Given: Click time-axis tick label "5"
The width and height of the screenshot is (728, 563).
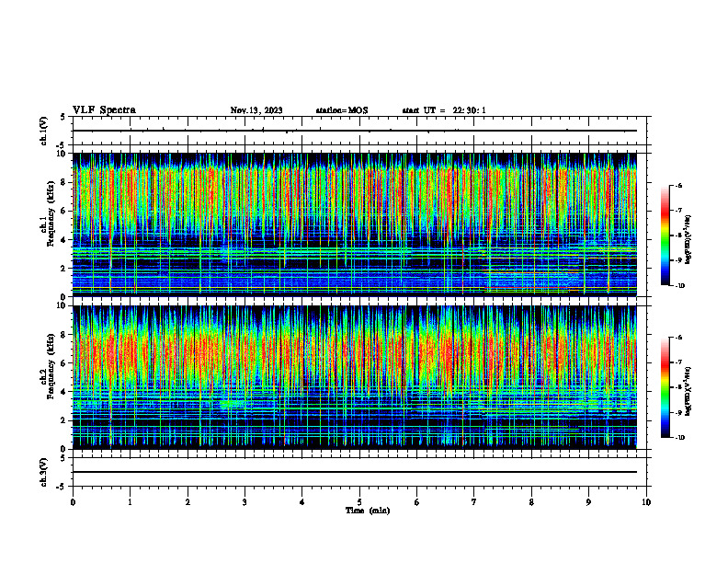Looking at the screenshot, I should click(x=359, y=502).
